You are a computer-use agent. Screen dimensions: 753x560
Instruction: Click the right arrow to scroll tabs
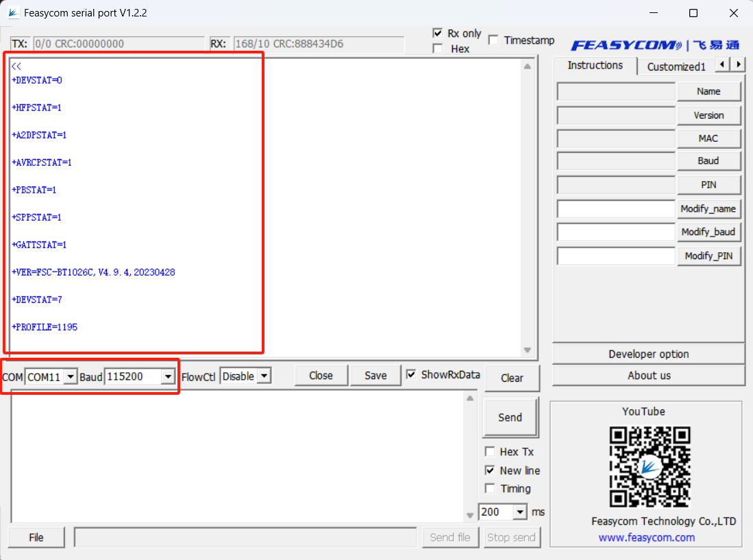click(739, 64)
